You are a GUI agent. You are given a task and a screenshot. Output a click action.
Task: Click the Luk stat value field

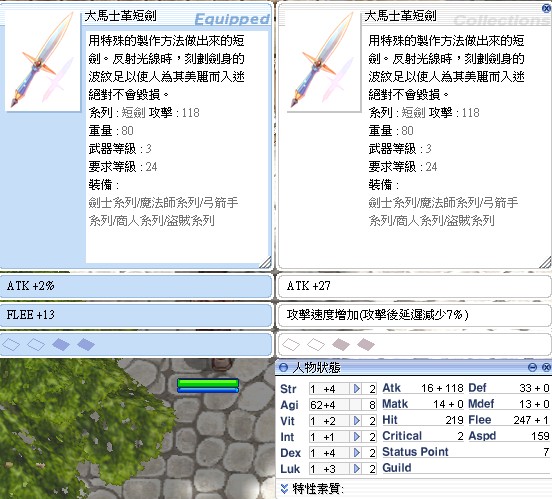pos(329,469)
